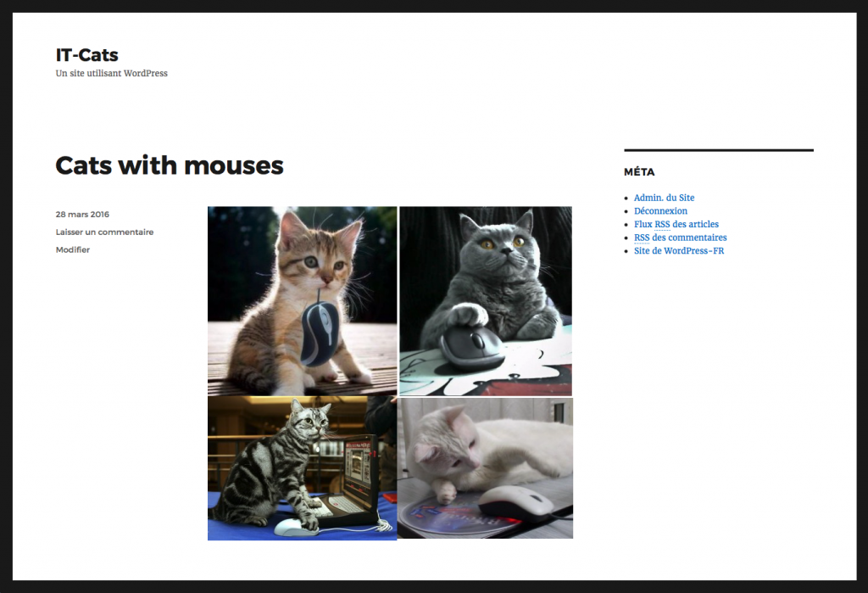Visit Site de WordPress-FR link

tap(679, 251)
